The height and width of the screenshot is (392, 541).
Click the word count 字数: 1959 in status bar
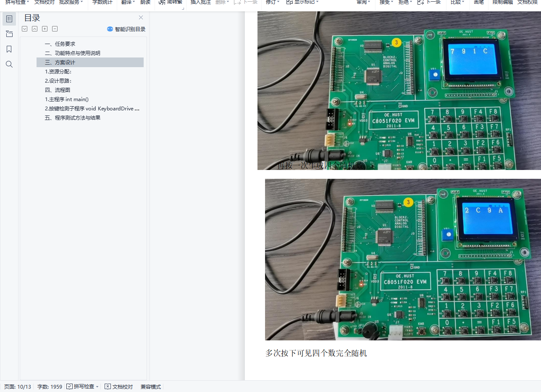(x=50, y=387)
